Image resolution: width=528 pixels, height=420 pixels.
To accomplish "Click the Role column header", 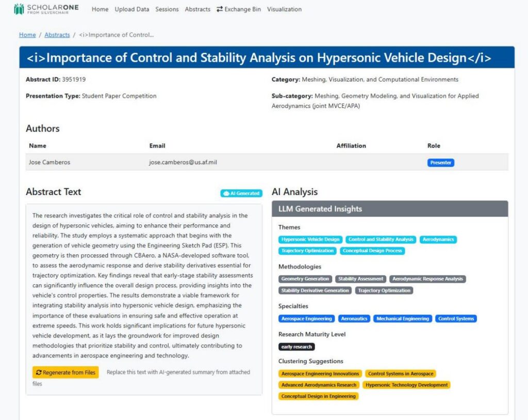I will (434, 146).
